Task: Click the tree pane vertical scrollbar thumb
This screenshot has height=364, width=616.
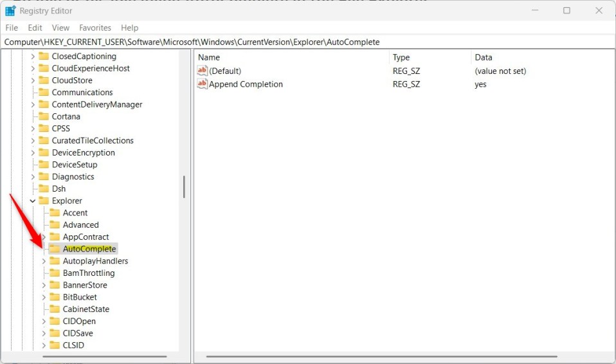Action: click(184, 187)
